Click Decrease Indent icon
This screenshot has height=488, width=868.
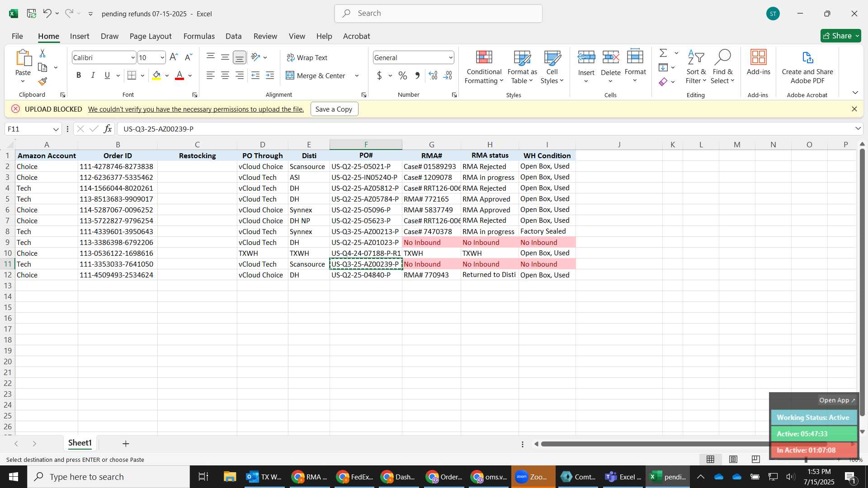(x=255, y=75)
